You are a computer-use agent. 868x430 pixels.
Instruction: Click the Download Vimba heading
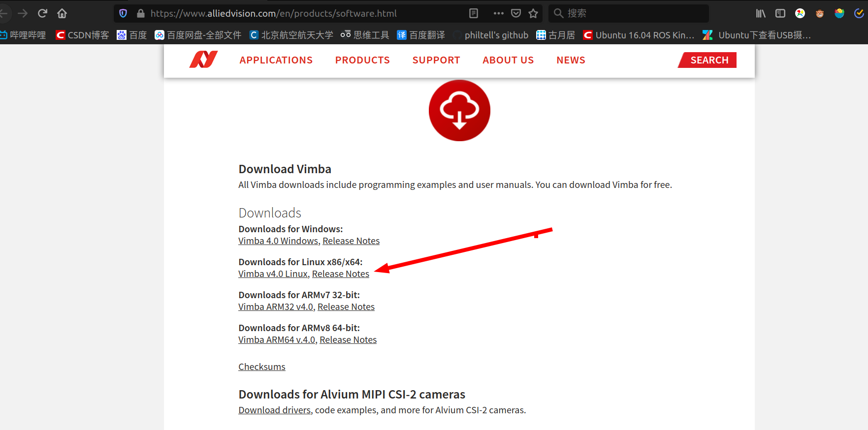(x=285, y=169)
